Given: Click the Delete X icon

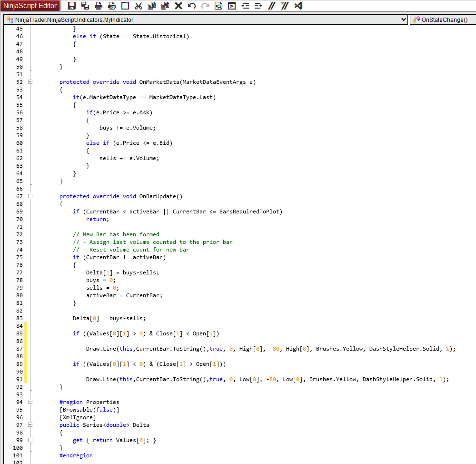Looking at the screenshot, I should coord(178,6).
